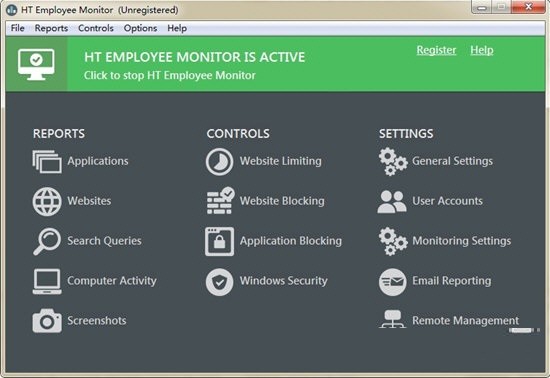Click the Monitoring Settings label
The image size is (550, 378).
pos(462,241)
